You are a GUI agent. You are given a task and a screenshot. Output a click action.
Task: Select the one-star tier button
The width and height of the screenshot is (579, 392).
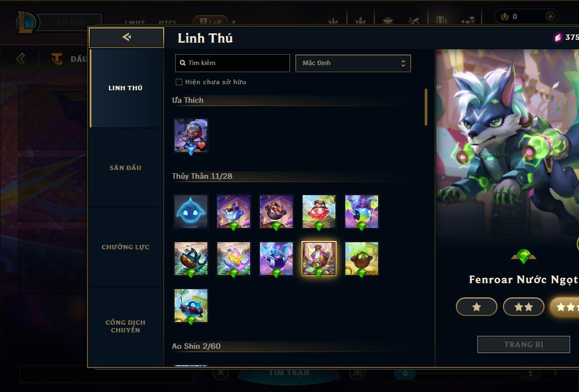477,307
